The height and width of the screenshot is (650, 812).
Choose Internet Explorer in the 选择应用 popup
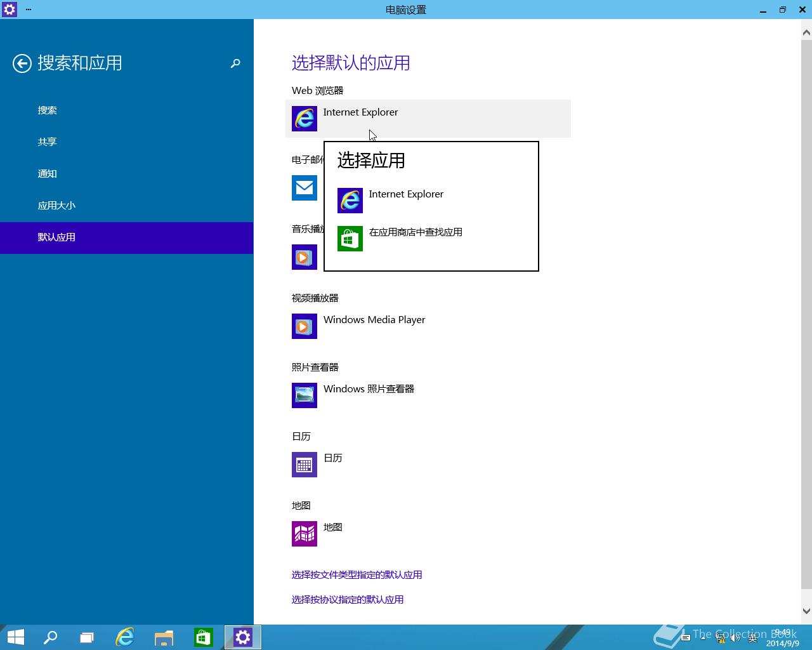pos(431,201)
